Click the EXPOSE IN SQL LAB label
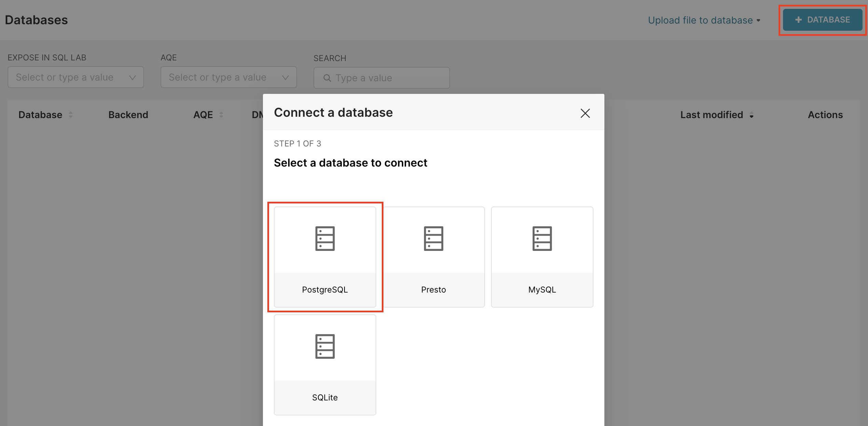This screenshot has width=868, height=426. point(47,58)
